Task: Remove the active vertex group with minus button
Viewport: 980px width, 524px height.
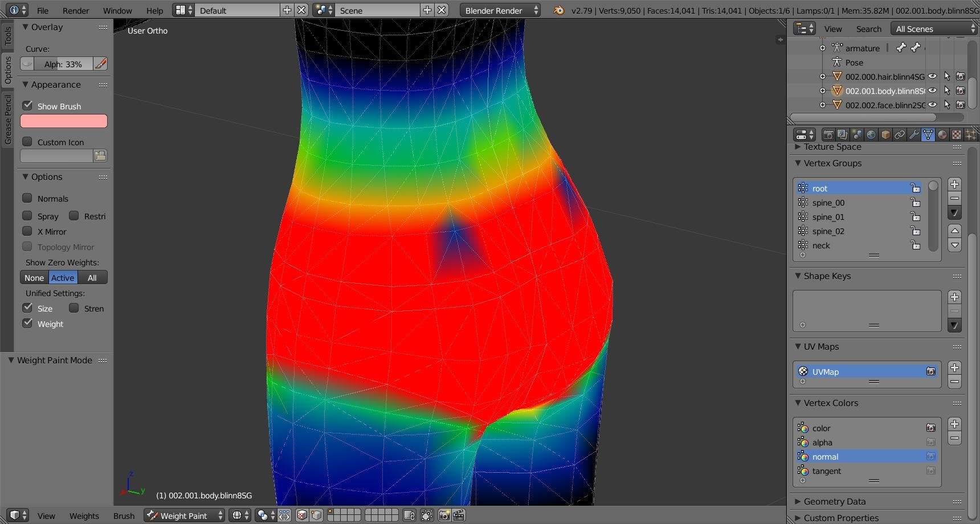Action: pos(955,198)
